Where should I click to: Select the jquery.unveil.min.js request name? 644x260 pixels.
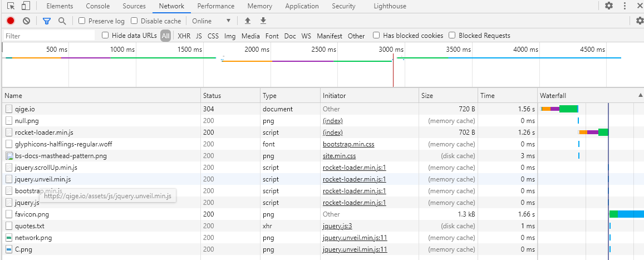click(43, 179)
